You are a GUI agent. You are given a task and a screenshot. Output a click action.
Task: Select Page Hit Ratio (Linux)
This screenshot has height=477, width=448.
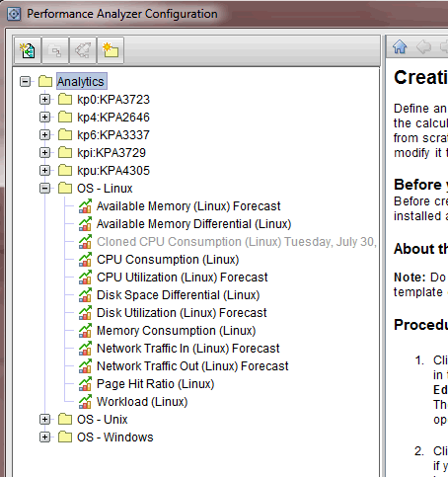(155, 384)
